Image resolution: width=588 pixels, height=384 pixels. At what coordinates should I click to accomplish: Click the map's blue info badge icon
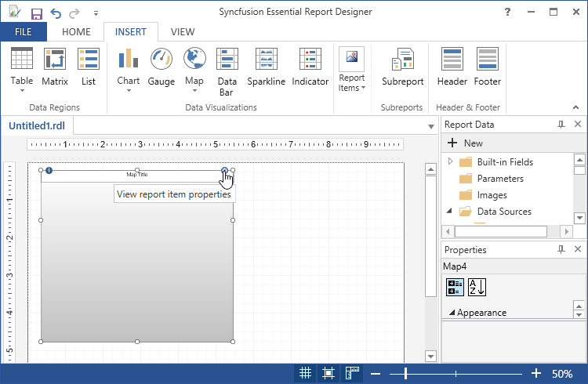point(49,171)
